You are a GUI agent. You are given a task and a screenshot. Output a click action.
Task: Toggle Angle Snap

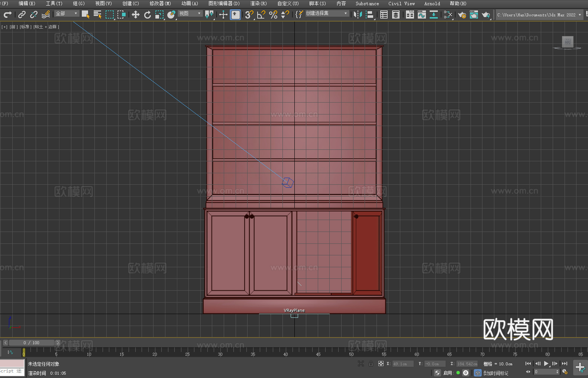point(261,14)
